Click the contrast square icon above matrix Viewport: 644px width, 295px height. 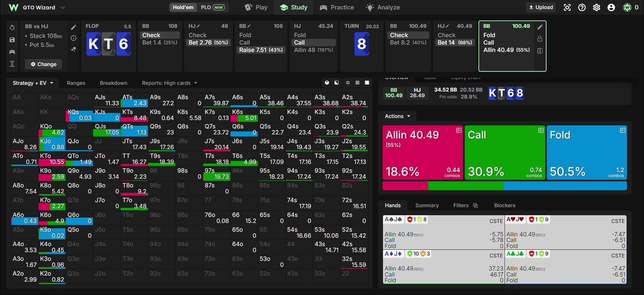(336, 82)
